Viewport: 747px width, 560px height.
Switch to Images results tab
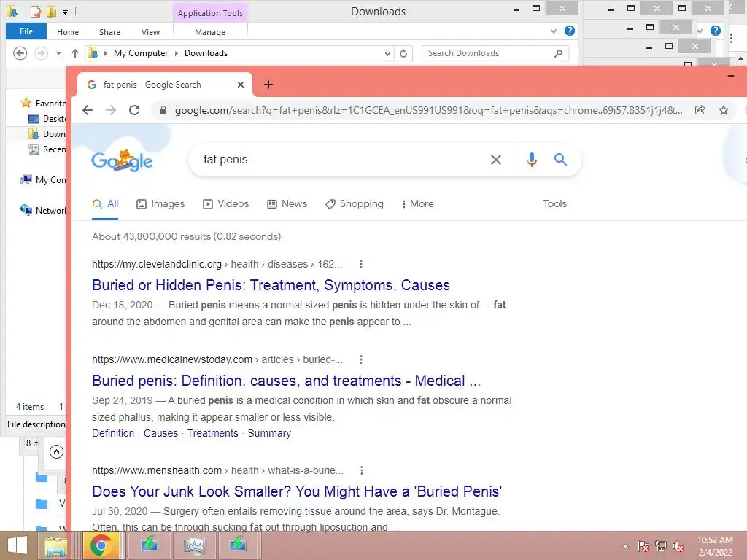160,204
